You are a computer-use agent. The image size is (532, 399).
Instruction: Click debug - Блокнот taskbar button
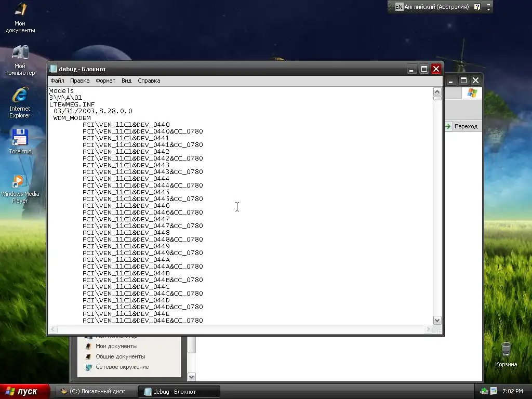pyautogui.click(x=179, y=392)
